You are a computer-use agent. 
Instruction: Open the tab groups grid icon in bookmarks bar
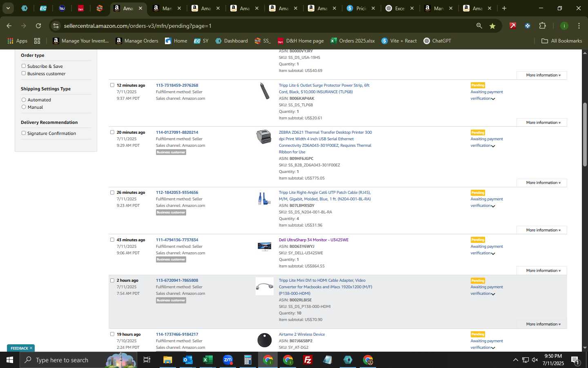tap(37, 41)
